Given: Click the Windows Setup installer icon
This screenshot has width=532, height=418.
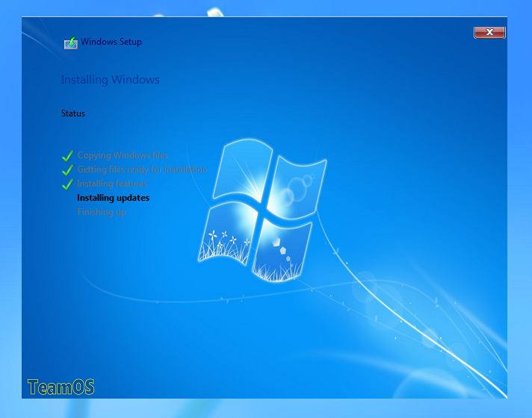Looking at the screenshot, I should click(x=71, y=43).
